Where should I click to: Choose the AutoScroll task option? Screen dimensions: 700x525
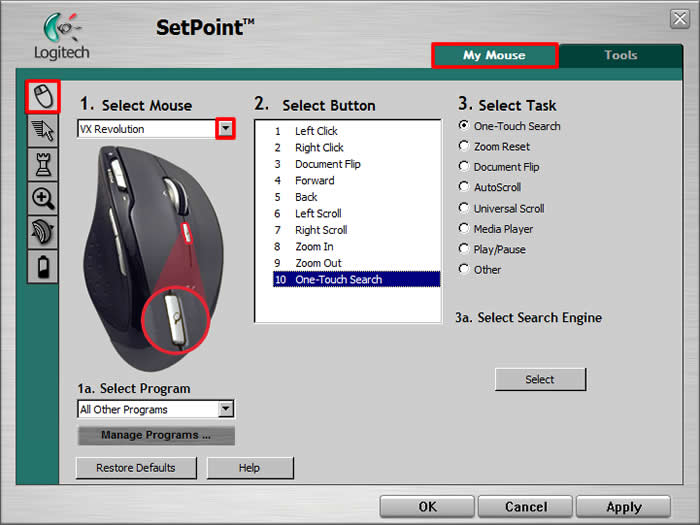click(464, 187)
